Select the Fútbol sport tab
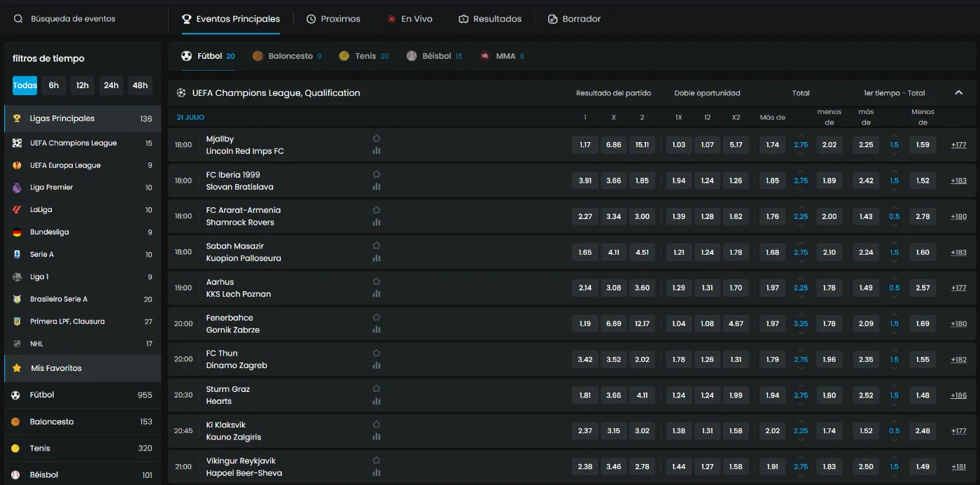The height and width of the screenshot is (485, 980). [208, 56]
